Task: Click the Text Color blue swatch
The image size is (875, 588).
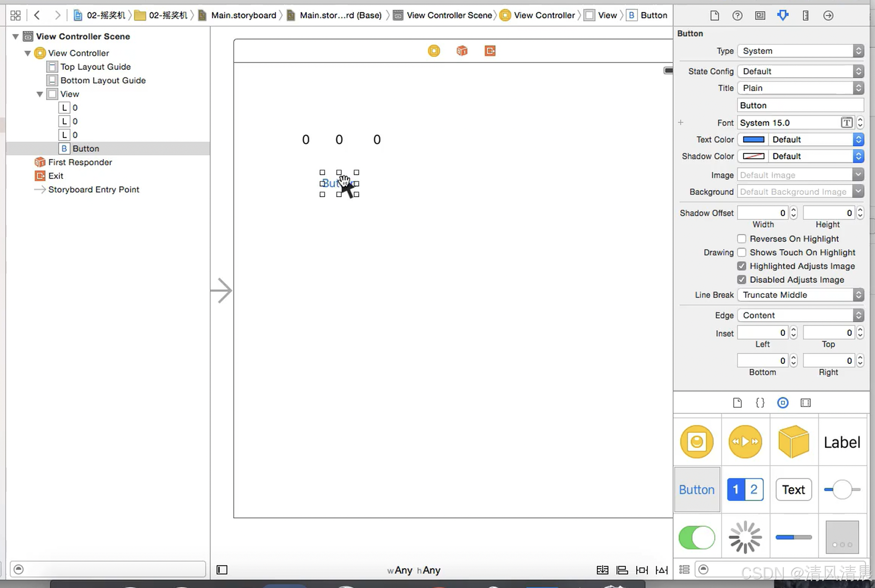Action: (x=753, y=139)
